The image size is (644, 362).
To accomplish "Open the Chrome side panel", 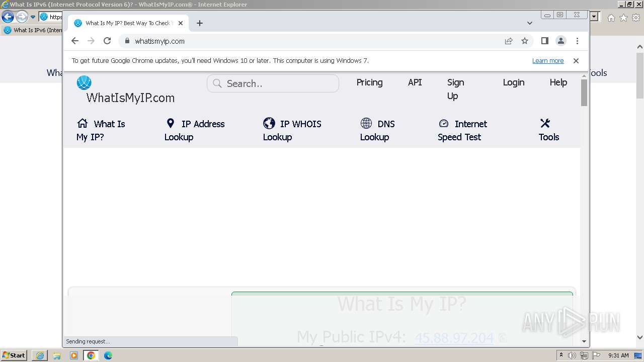I will (545, 41).
